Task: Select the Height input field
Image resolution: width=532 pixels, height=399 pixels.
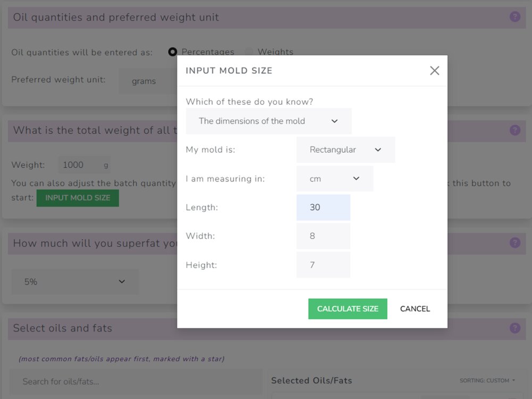Action: (x=323, y=265)
